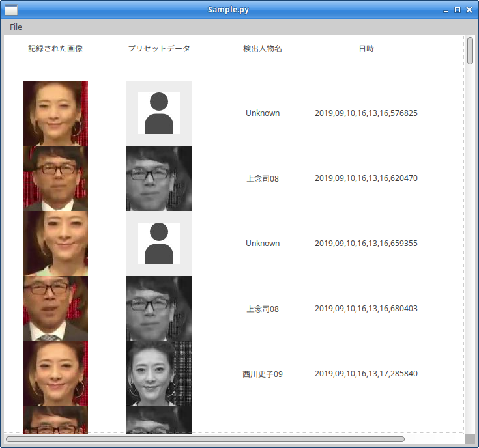Click the 記録された画像 column header
The width and height of the screenshot is (479, 448).
[55, 49]
